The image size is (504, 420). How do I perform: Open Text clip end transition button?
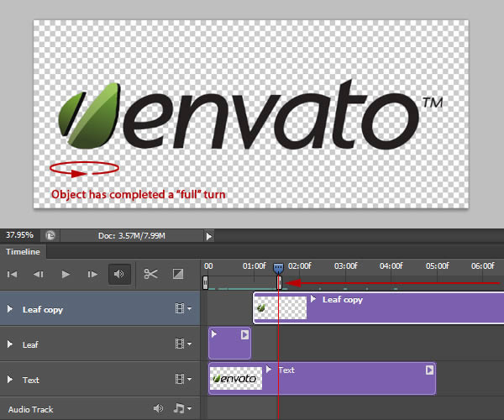(x=429, y=370)
